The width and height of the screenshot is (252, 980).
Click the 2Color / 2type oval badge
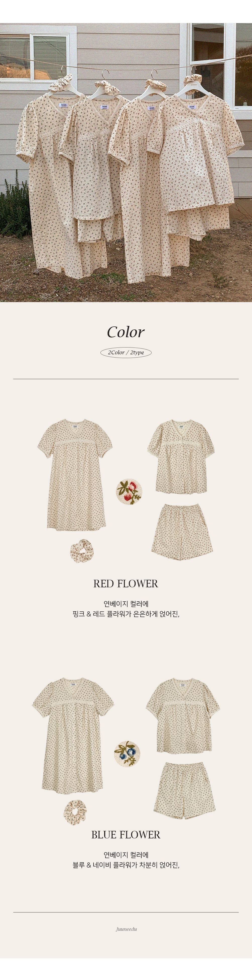(x=126, y=352)
